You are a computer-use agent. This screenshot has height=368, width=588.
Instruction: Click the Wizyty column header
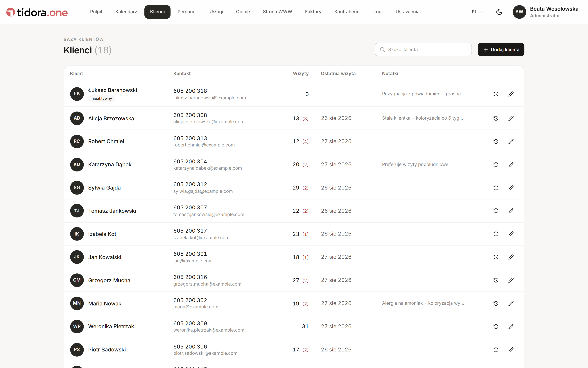coord(301,73)
